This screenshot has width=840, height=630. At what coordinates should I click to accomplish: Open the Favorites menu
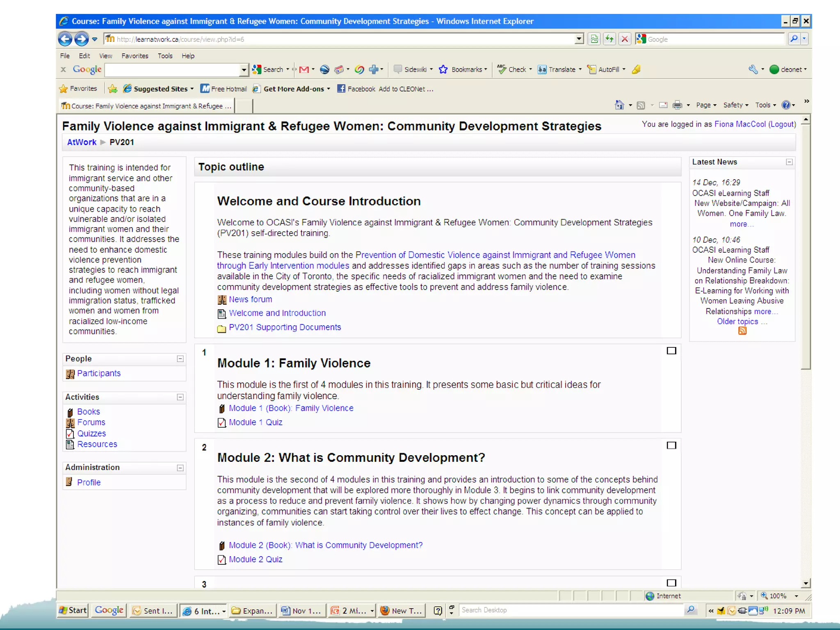(135, 56)
